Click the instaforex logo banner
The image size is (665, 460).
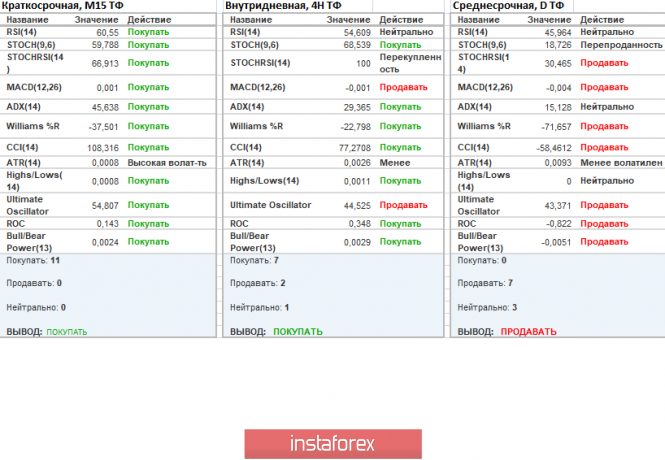[x=333, y=444]
